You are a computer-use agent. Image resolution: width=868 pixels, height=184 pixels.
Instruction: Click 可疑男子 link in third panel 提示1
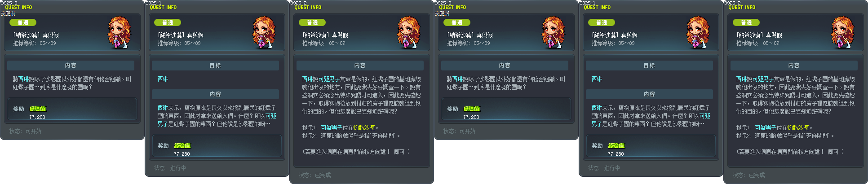pos(332,127)
